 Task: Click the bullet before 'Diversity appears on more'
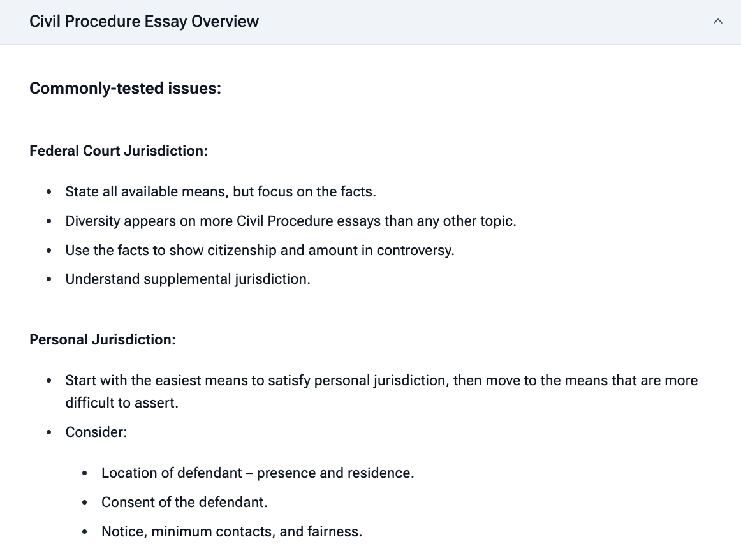click(x=49, y=222)
